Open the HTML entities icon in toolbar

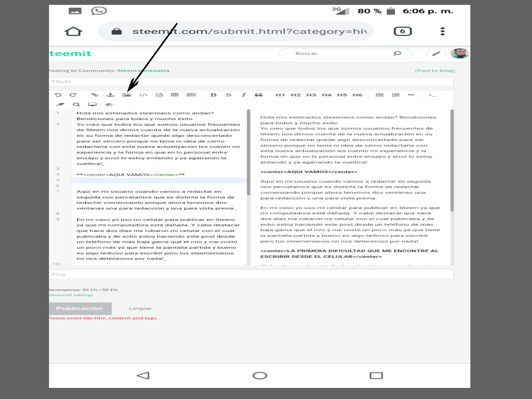point(191,95)
